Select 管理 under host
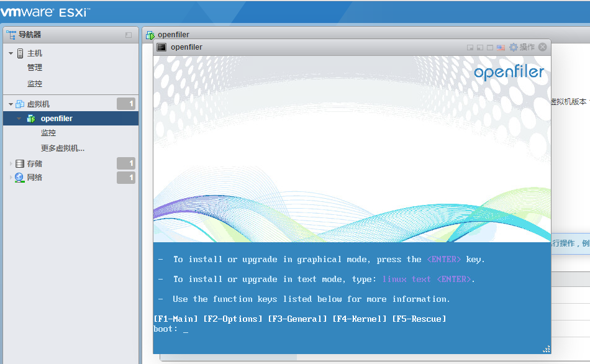The width and height of the screenshot is (590, 364). 35,68
